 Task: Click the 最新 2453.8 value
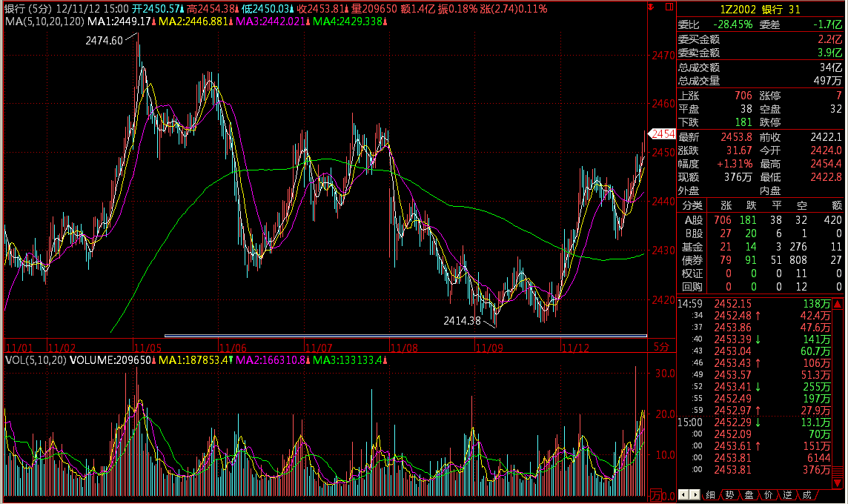click(x=736, y=137)
